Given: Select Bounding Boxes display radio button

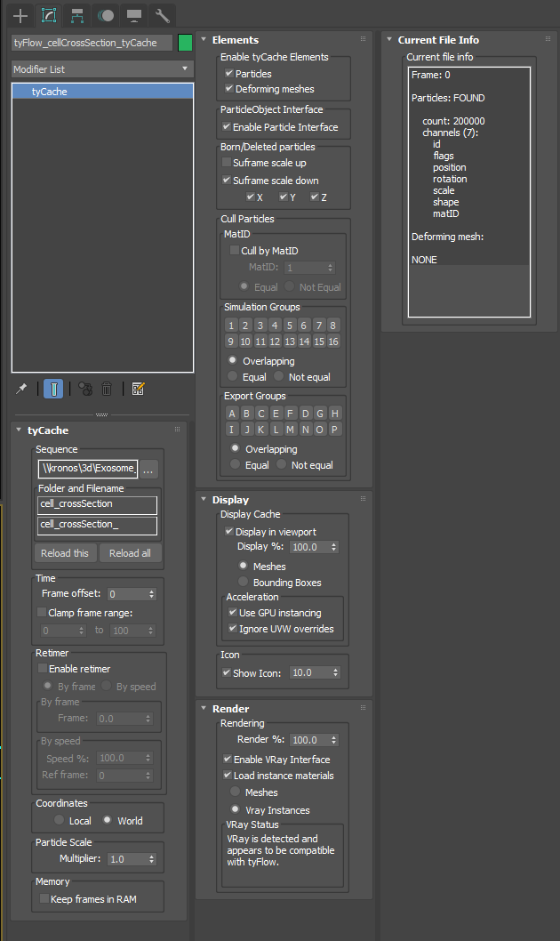Looking at the screenshot, I should pyautogui.click(x=243, y=582).
